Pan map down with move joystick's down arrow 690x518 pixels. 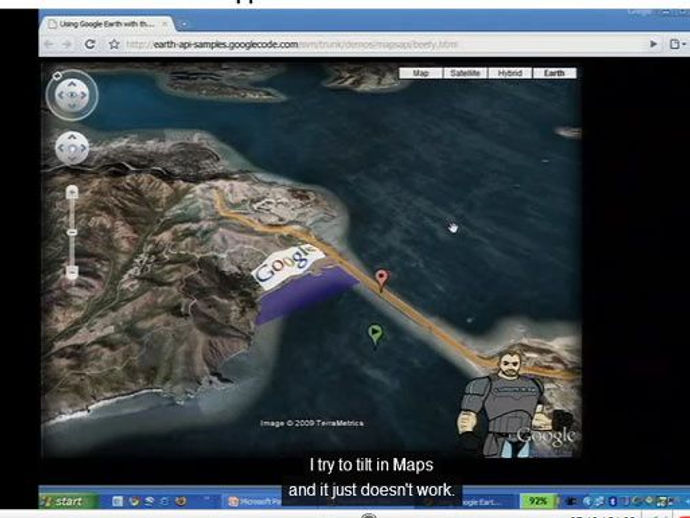coord(72,159)
